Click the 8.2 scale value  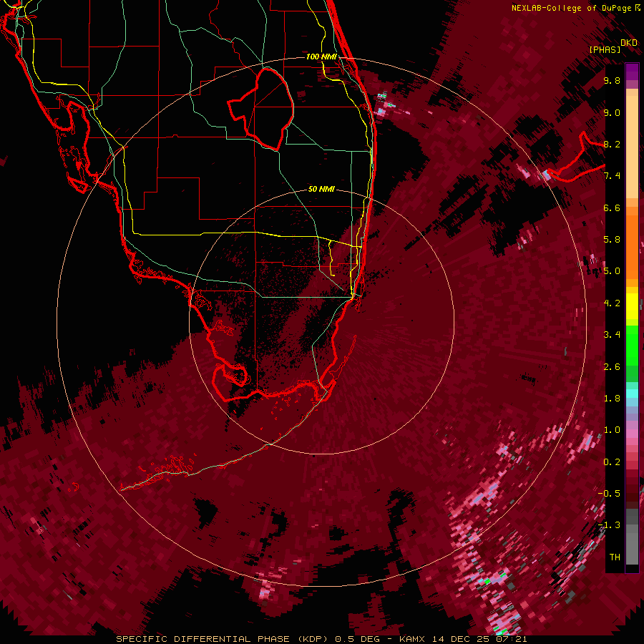(x=612, y=144)
